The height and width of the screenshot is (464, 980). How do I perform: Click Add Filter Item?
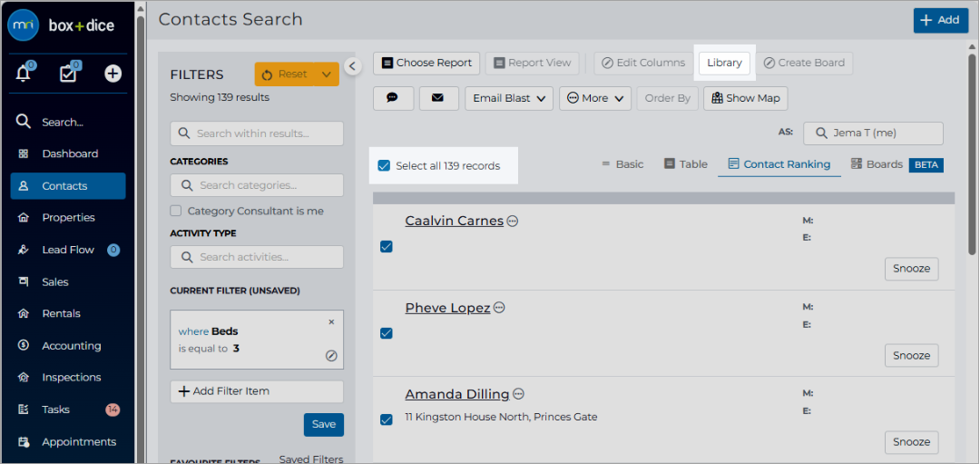point(257,391)
